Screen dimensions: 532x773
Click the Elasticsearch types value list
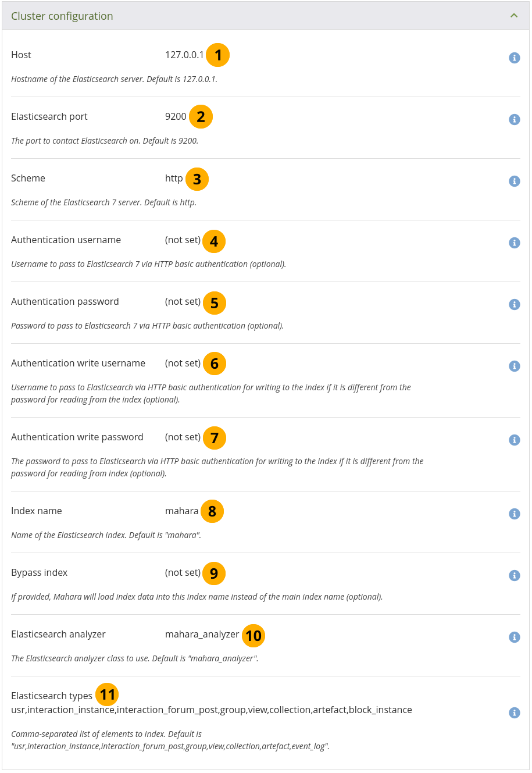click(x=212, y=710)
